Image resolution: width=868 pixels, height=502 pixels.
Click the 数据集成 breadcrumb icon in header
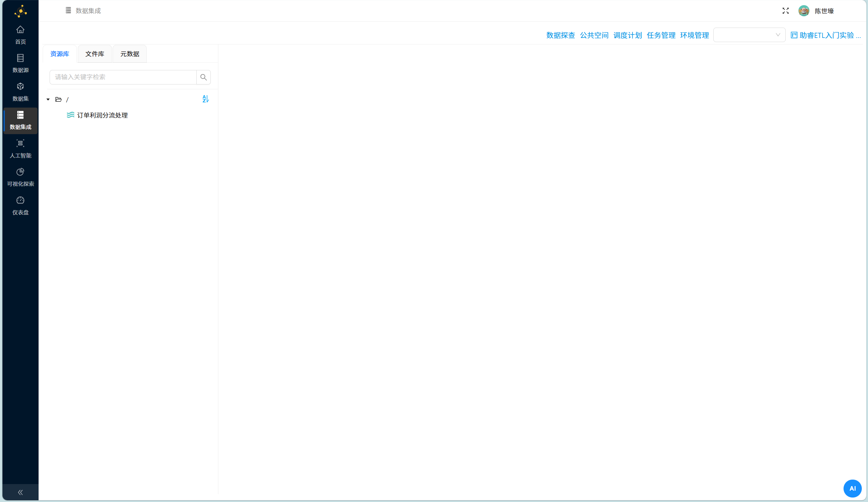pos(68,10)
